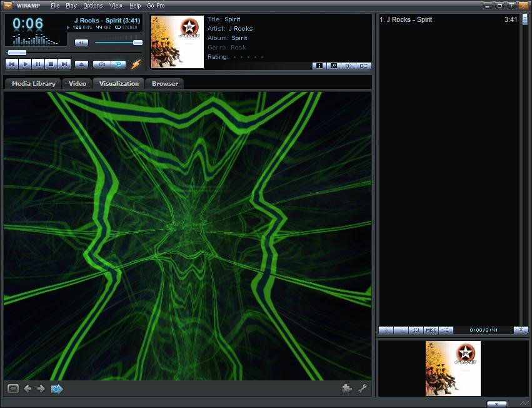The height and width of the screenshot is (408, 532).
Task: Open the Options menu
Action: click(x=93, y=6)
